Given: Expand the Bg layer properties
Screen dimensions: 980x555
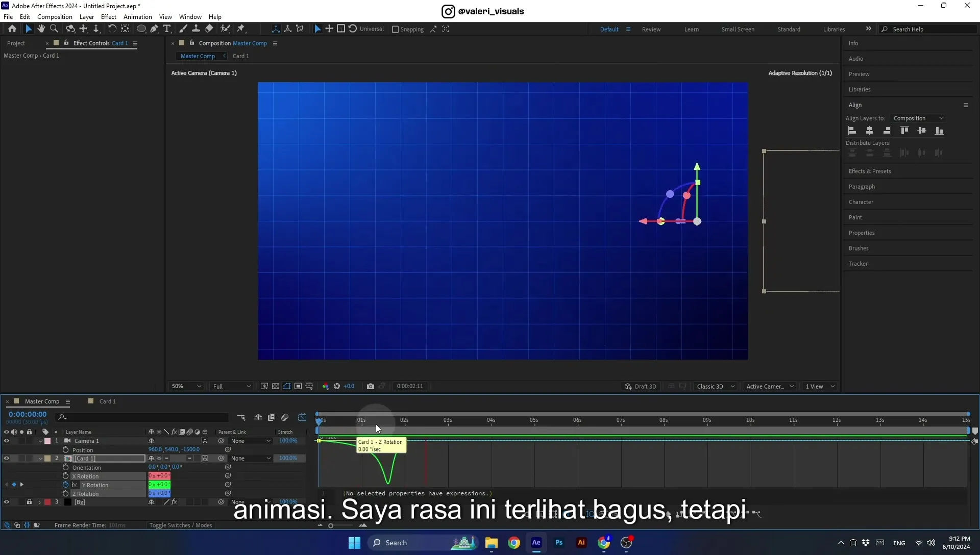Looking at the screenshot, I should pyautogui.click(x=39, y=502).
